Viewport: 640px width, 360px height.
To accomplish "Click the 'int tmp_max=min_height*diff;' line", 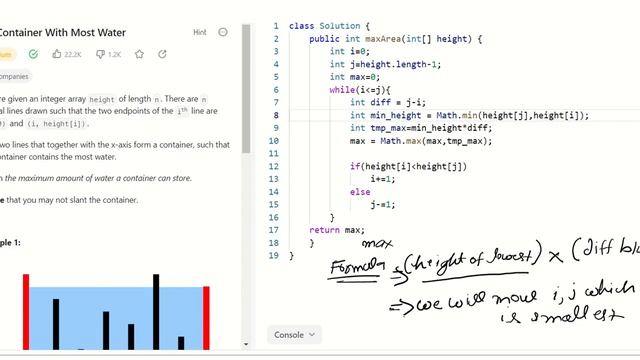I will (x=421, y=128).
